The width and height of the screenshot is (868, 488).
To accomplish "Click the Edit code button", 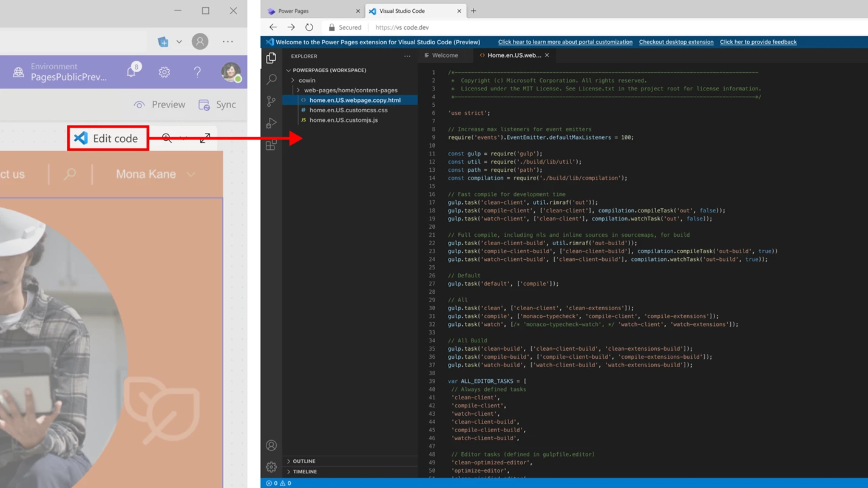I will tap(108, 138).
